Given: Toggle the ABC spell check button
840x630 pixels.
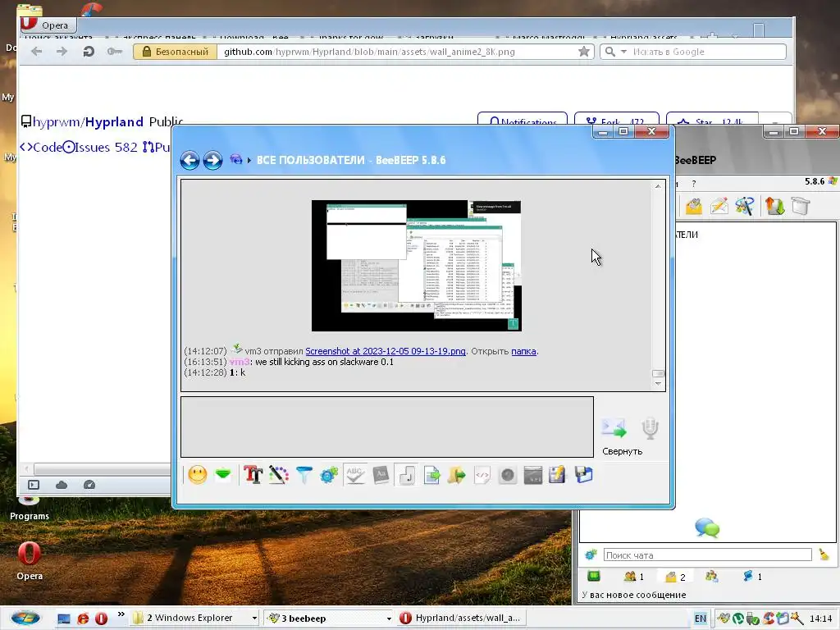Looking at the screenshot, I should point(354,475).
